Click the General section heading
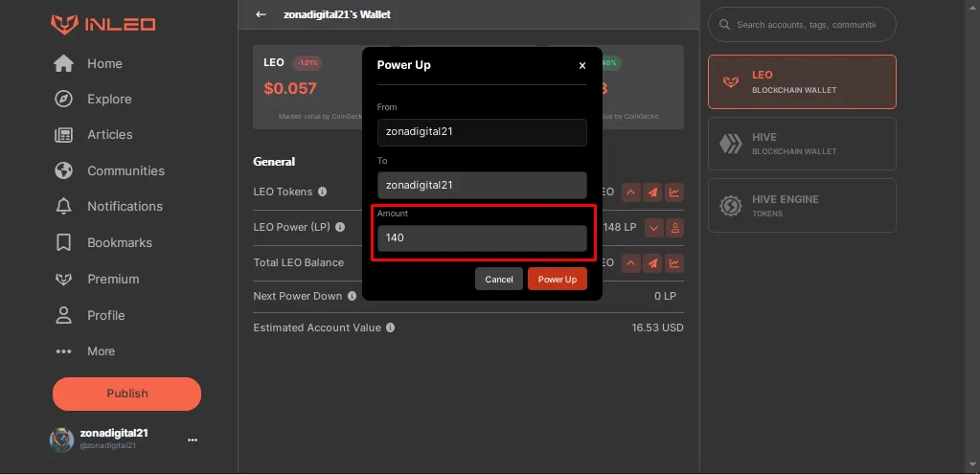The width and height of the screenshot is (980, 474). pyautogui.click(x=274, y=162)
